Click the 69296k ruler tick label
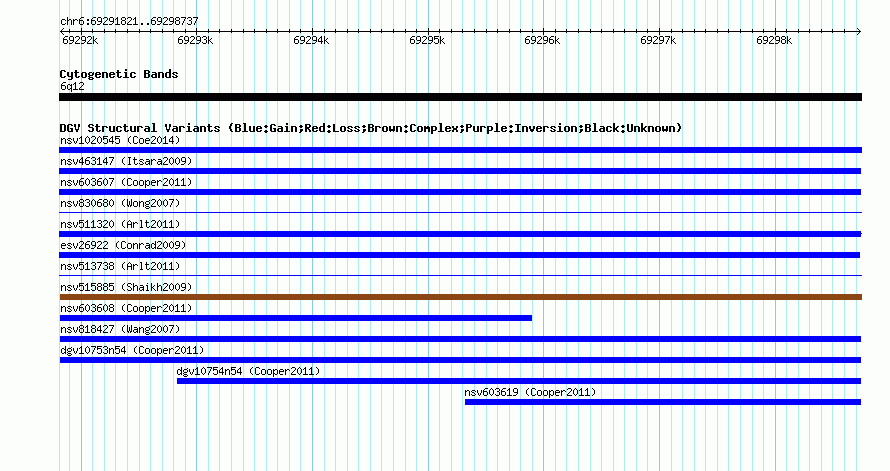Screen dimensions: 890x471 [x=542, y=40]
